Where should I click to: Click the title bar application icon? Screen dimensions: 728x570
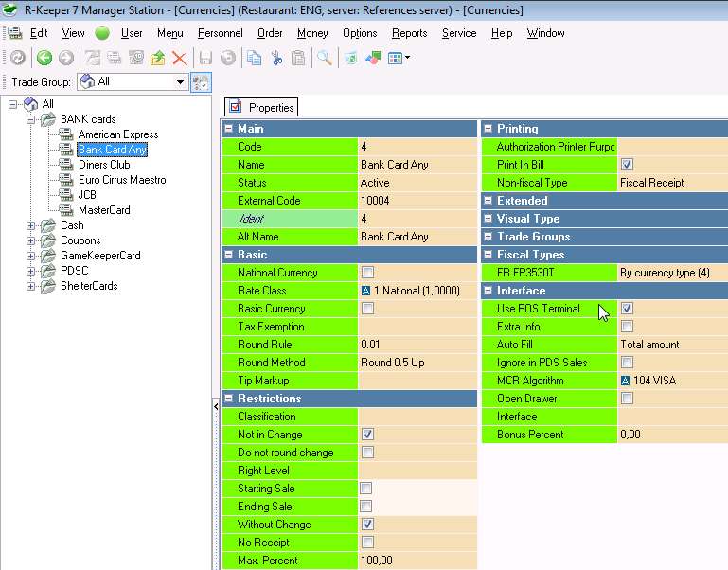9,9
